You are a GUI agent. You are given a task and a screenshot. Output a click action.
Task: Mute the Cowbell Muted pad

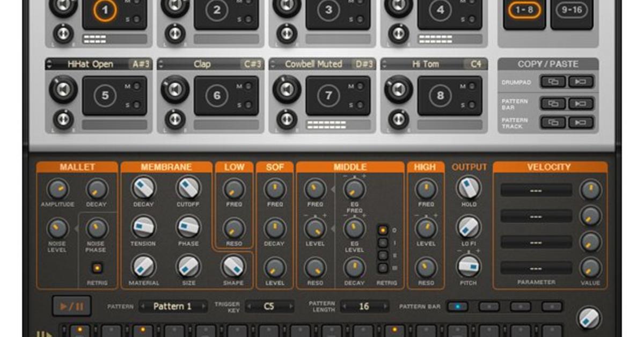360,86
